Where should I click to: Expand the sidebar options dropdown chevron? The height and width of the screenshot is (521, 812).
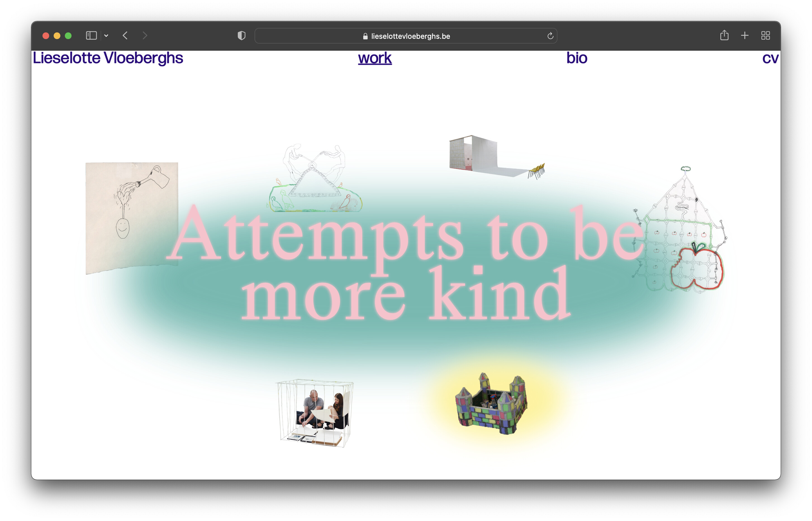[x=106, y=35]
